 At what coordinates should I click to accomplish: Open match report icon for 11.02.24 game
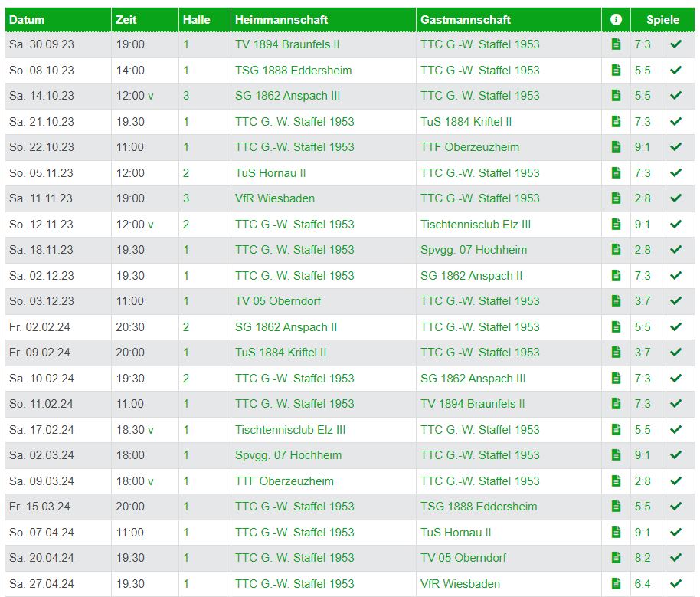616,404
